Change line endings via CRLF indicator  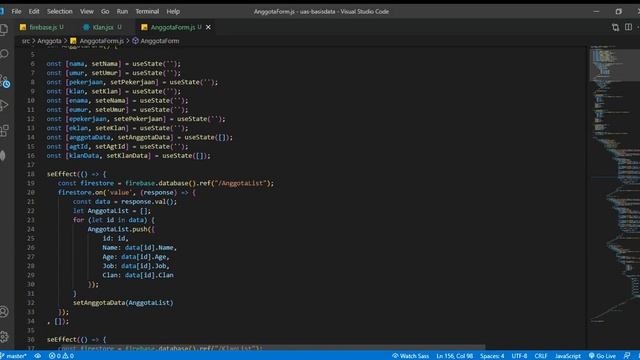pos(541,356)
